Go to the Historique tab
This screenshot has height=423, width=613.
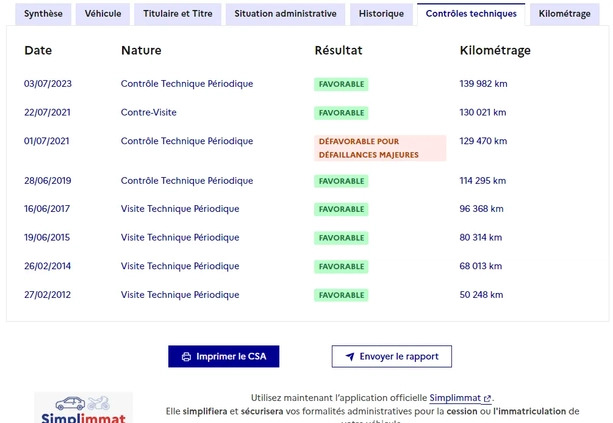(x=381, y=14)
